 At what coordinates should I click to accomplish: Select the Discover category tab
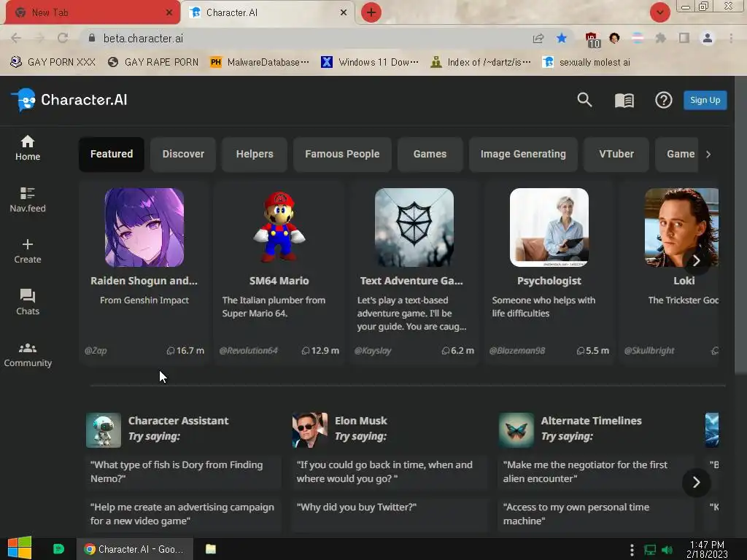(183, 155)
